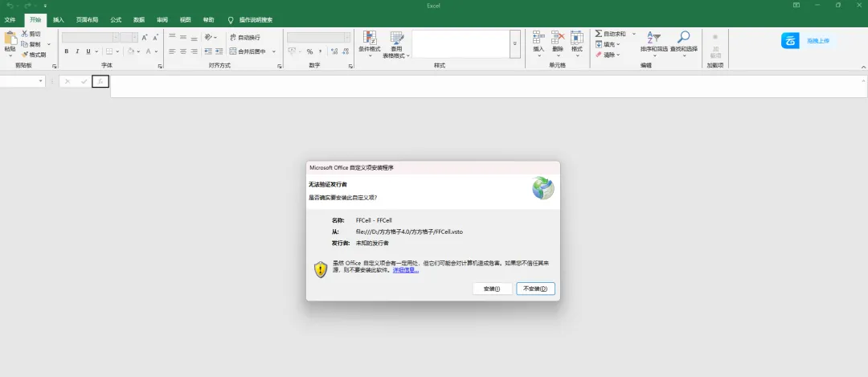This screenshot has width=868, height=377.
Task: Click Install (安装) in the dialog
Action: coord(492,289)
